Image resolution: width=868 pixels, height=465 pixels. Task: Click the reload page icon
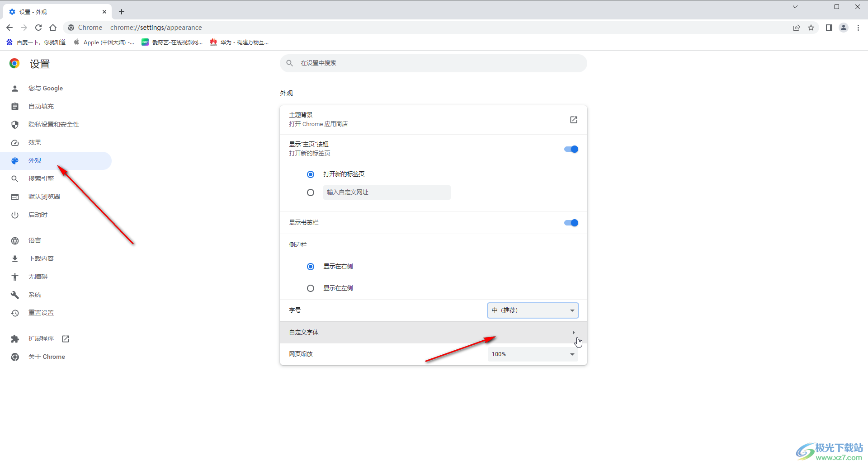pyautogui.click(x=38, y=28)
